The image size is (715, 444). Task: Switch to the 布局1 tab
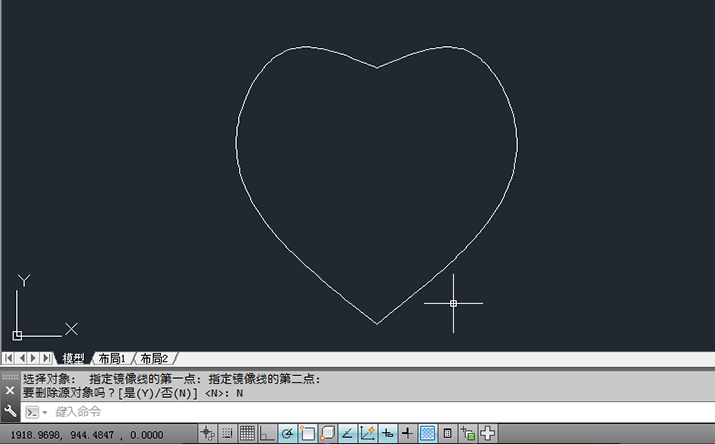point(112,359)
